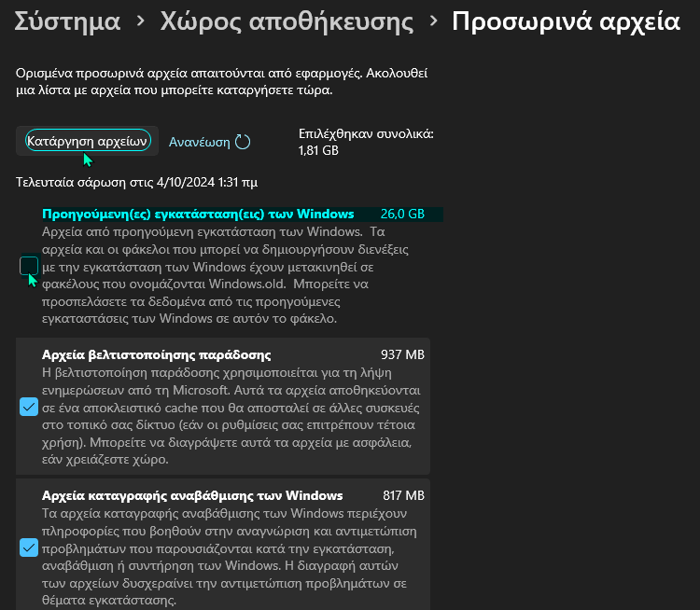Click the Τελευταία σάρωση στις 4/10/2024 text

(136, 183)
